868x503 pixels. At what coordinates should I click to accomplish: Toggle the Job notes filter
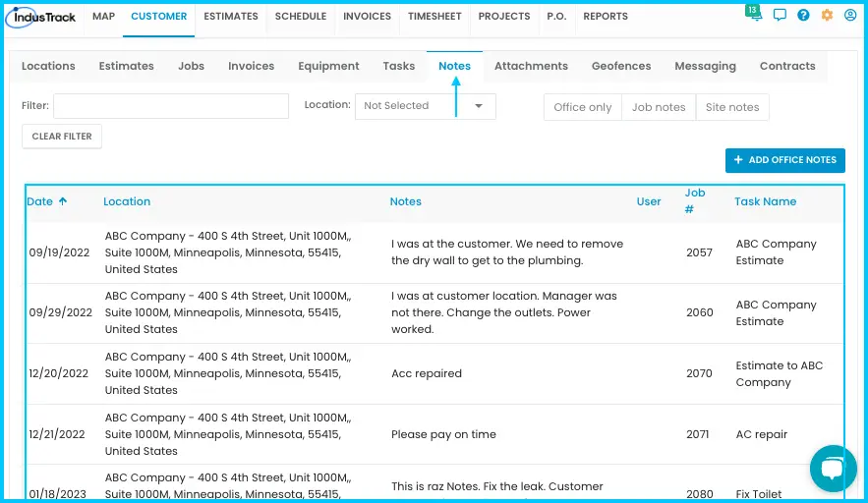659,107
